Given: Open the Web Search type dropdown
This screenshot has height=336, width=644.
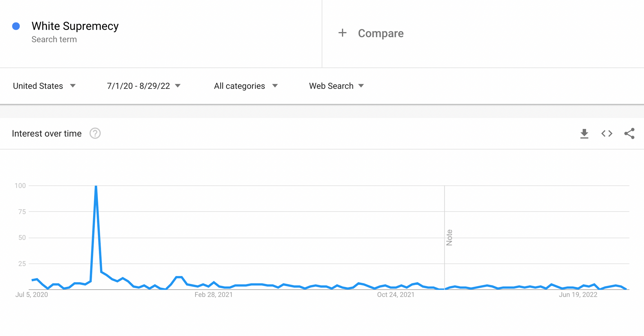Looking at the screenshot, I should 336,86.
